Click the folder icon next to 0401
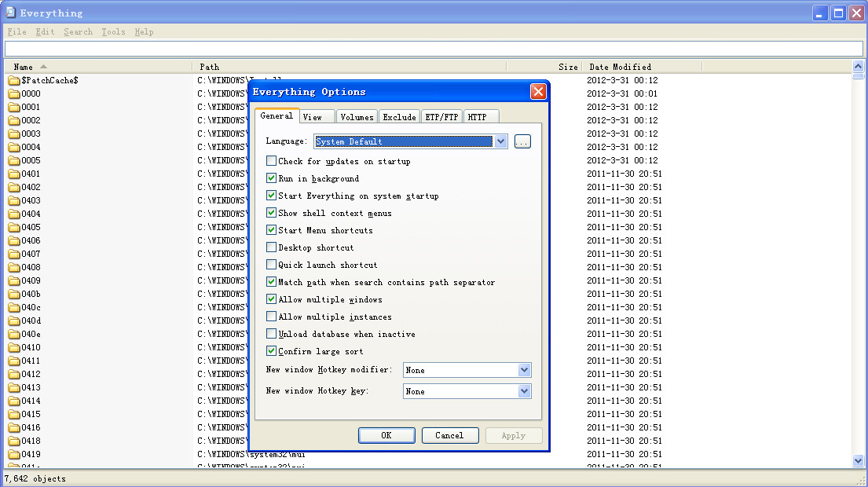 click(x=14, y=174)
